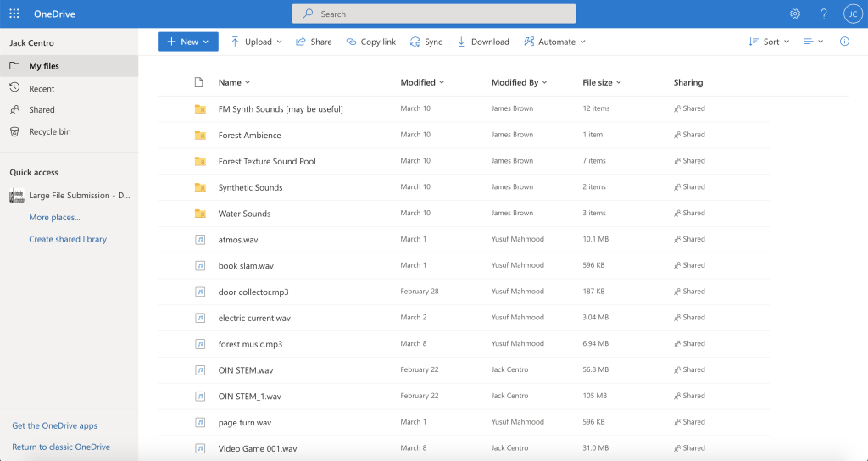Click the February 28 modified date cell
This screenshot has height=461, width=868.
419,292
